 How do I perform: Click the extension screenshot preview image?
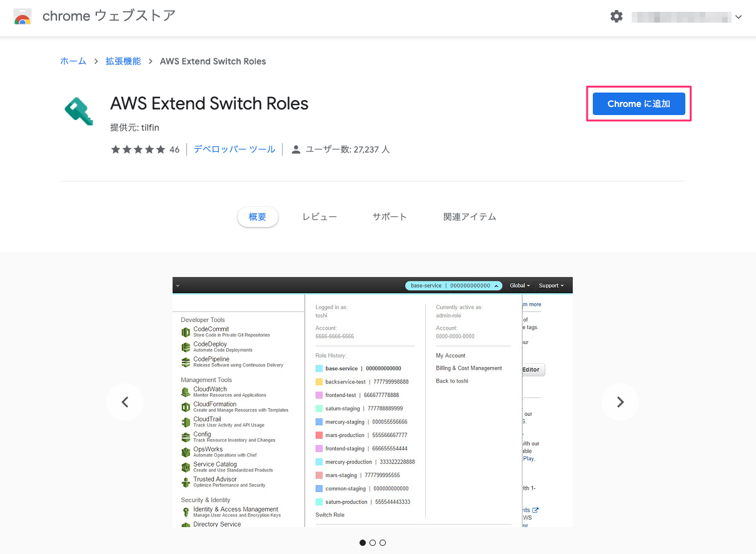tap(373, 402)
